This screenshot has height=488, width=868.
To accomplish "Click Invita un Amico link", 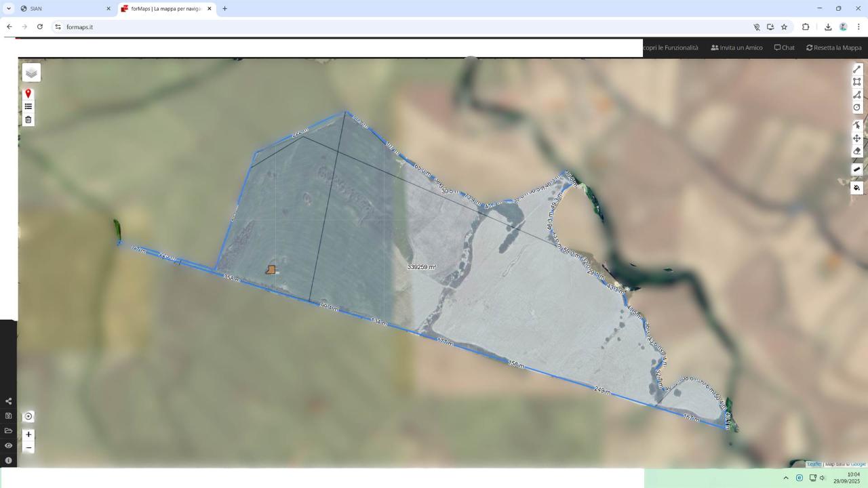I will tap(736, 47).
